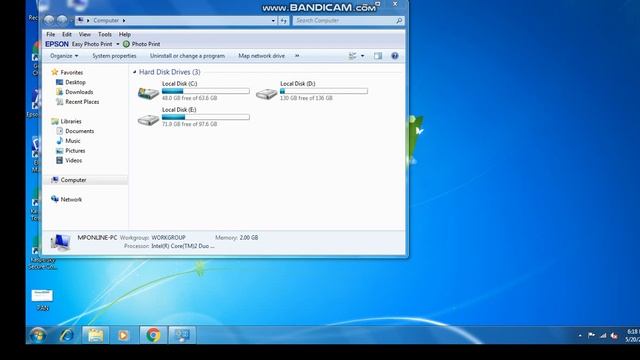Open the Tools menu
Screen dimensions: 640x360
click(104, 34)
